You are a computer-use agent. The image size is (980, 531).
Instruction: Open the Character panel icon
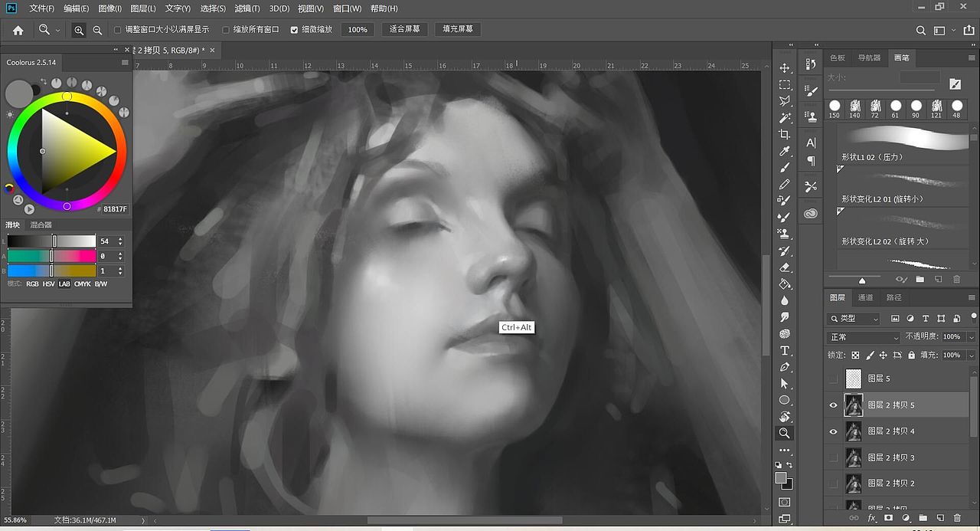(811, 143)
